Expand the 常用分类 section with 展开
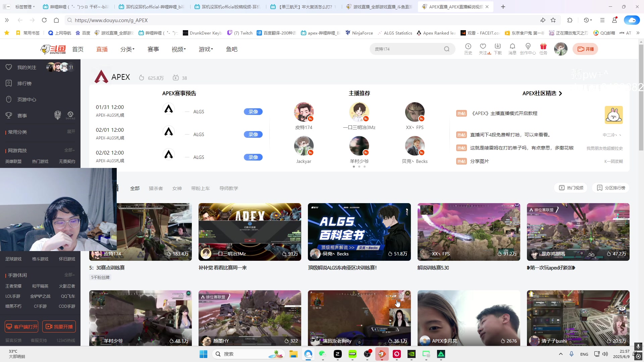This screenshot has height=362, width=644. (x=71, y=132)
